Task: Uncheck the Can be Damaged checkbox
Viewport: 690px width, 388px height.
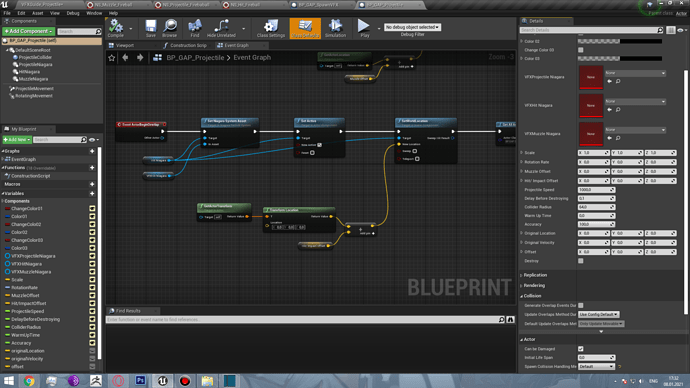Action: pyautogui.click(x=581, y=349)
